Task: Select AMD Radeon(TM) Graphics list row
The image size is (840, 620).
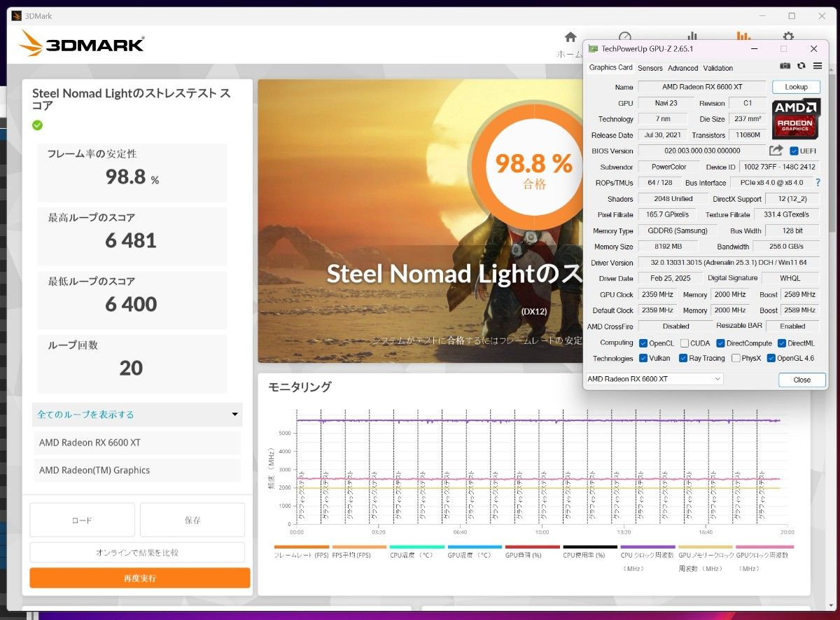Action: pyautogui.click(x=137, y=470)
